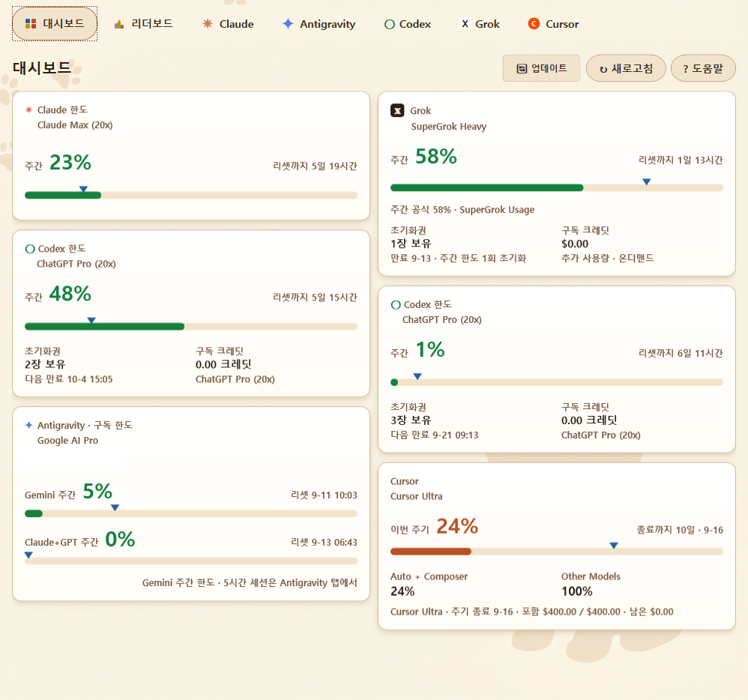Click the Gemini 주간 5% progress bar
The image size is (748, 700).
(x=191, y=513)
